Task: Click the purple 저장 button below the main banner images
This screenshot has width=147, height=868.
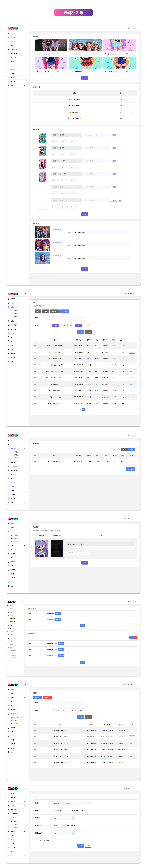Action: pos(85,78)
